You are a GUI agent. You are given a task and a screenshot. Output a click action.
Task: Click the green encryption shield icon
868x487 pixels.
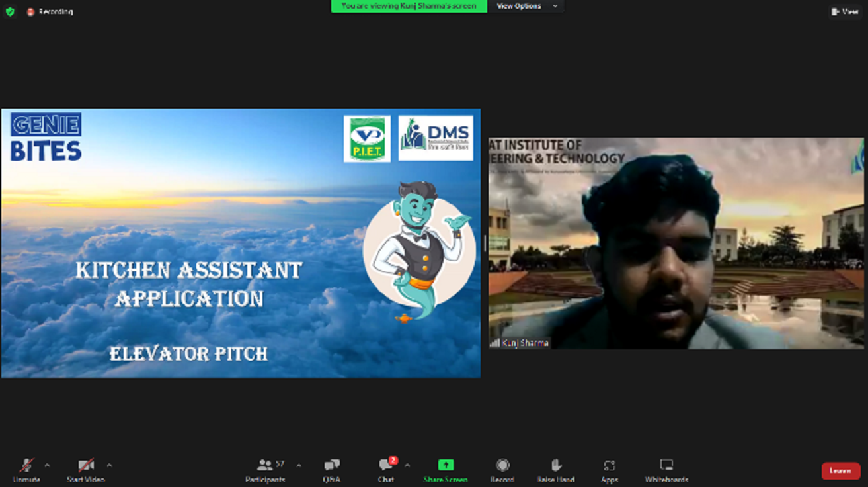click(10, 11)
